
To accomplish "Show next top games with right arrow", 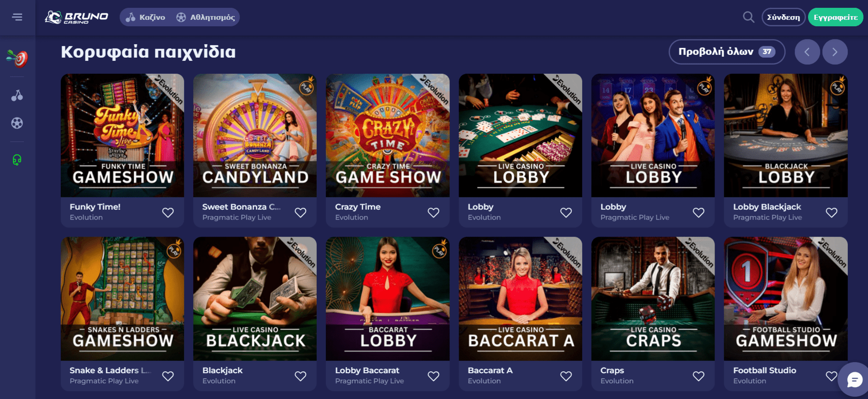I will tap(835, 52).
